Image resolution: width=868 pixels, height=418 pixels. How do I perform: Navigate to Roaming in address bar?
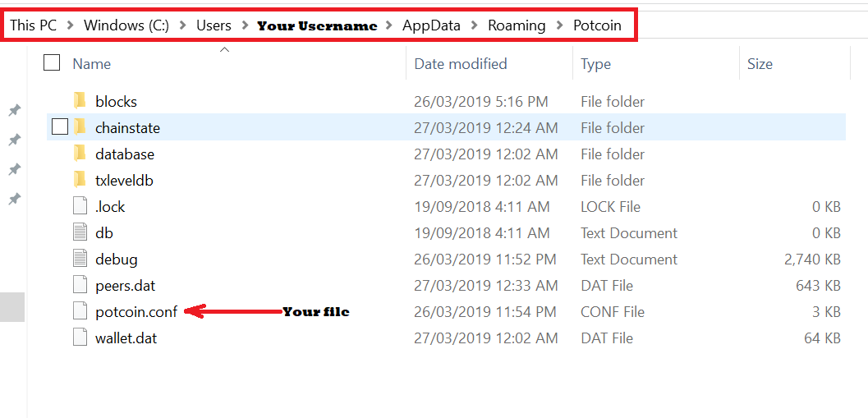point(517,25)
